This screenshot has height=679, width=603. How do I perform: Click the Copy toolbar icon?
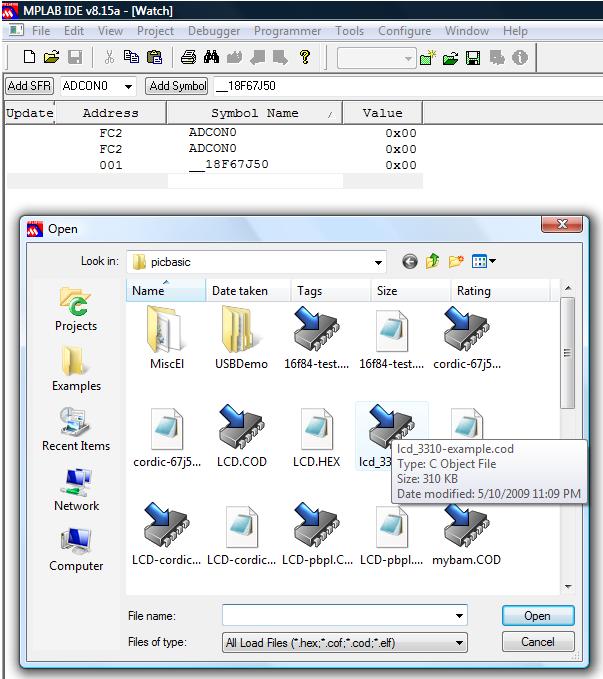click(x=131, y=57)
